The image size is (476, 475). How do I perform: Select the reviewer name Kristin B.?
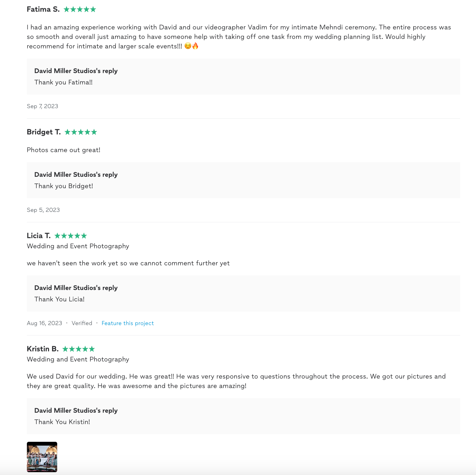[x=43, y=349]
